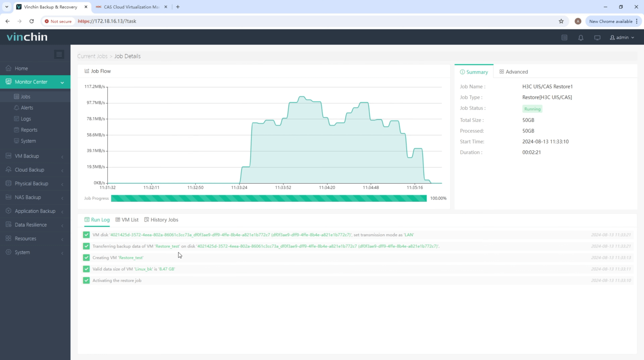Image resolution: width=644 pixels, height=360 pixels.
Task: Bookmark this page with star icon
Action: [x=561, y=21]
